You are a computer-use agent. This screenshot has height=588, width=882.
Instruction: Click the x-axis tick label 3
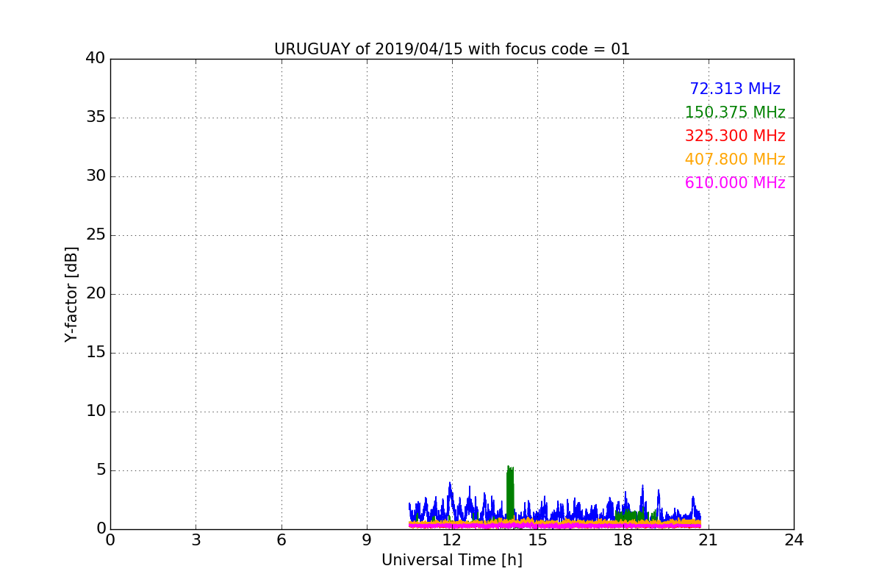(196, 540)
